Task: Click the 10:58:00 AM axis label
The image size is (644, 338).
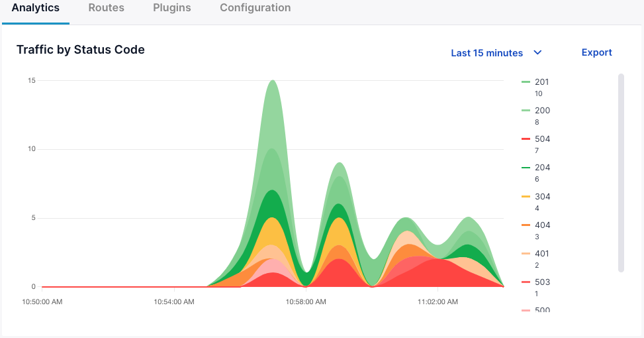Action: coord(306,302)
